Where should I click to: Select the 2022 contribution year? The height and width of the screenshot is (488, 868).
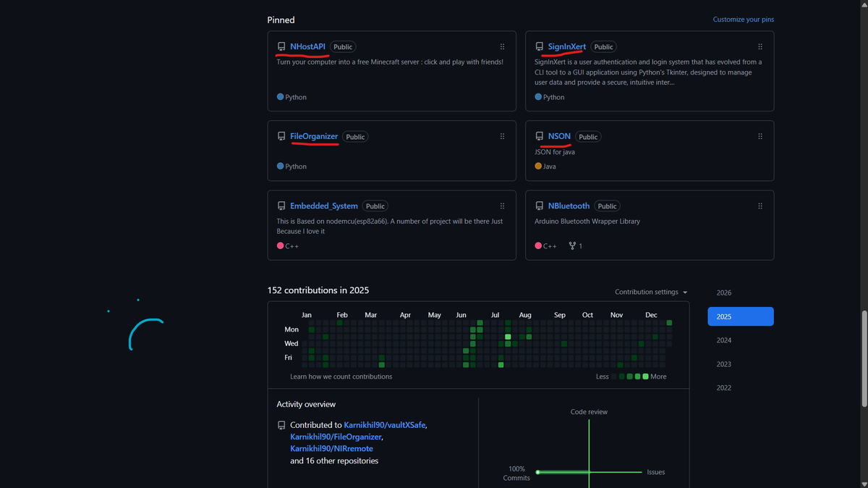click(x=724, y=387)
